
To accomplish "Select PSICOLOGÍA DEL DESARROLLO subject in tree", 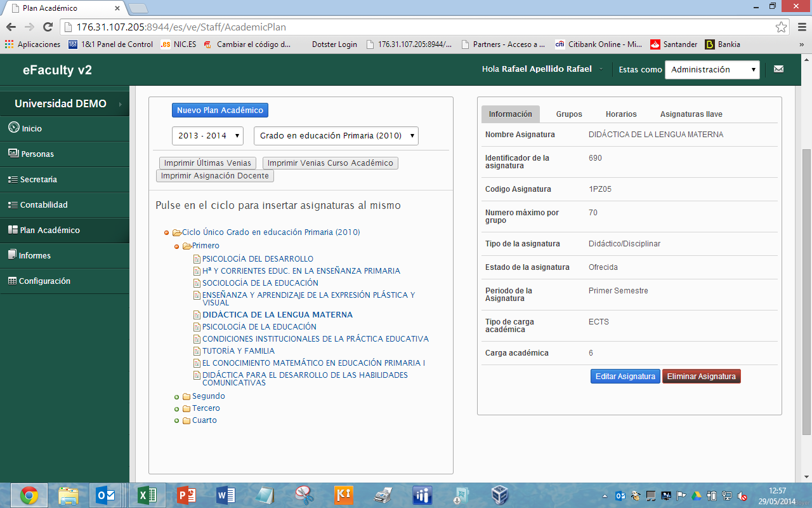I will coord(258,259).
